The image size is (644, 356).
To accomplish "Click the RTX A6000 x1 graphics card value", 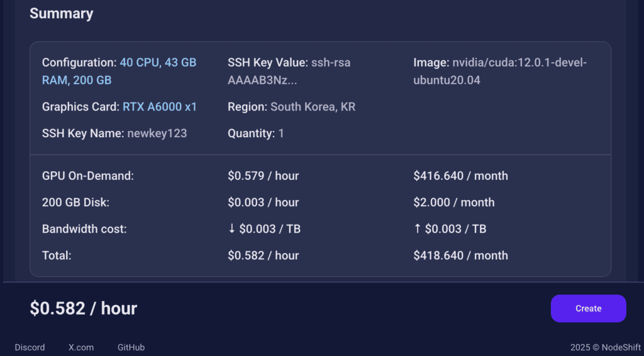I will [x=160, y=107].
